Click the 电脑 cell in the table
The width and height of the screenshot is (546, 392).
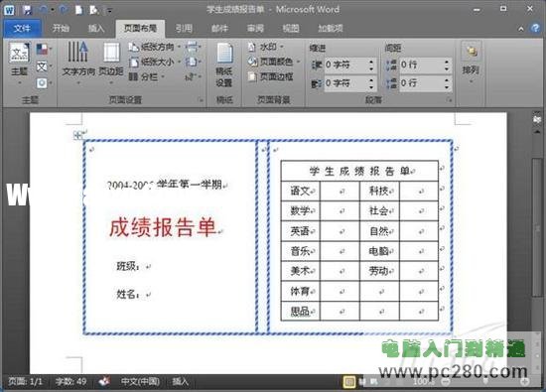pos(379,251)
